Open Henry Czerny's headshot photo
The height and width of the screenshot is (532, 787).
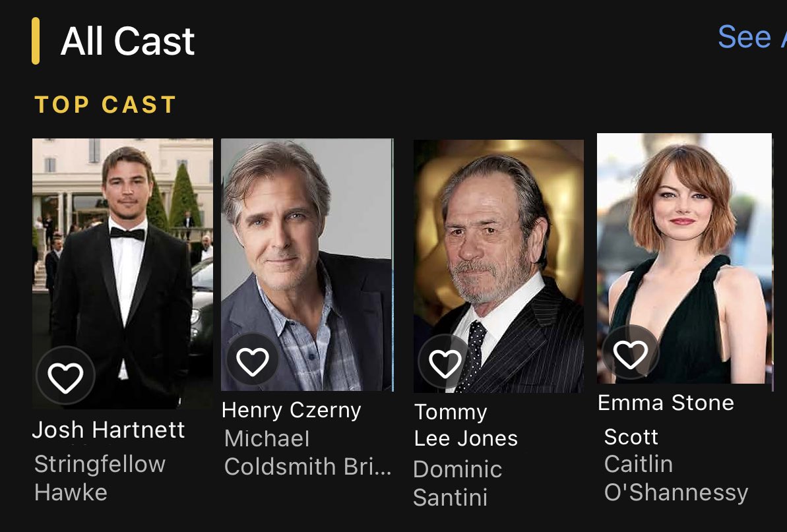click(x=307, y=265)
